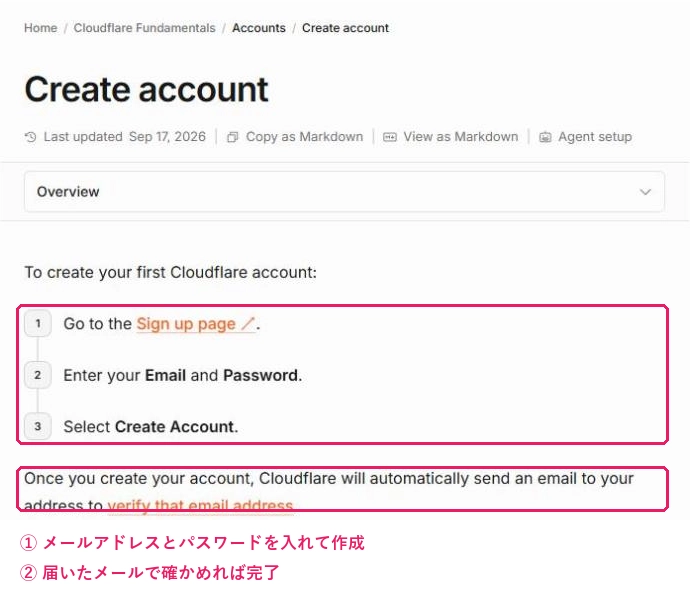Click the Agent setup button
This screenshot has height=598, width=690.
point(586,137)
